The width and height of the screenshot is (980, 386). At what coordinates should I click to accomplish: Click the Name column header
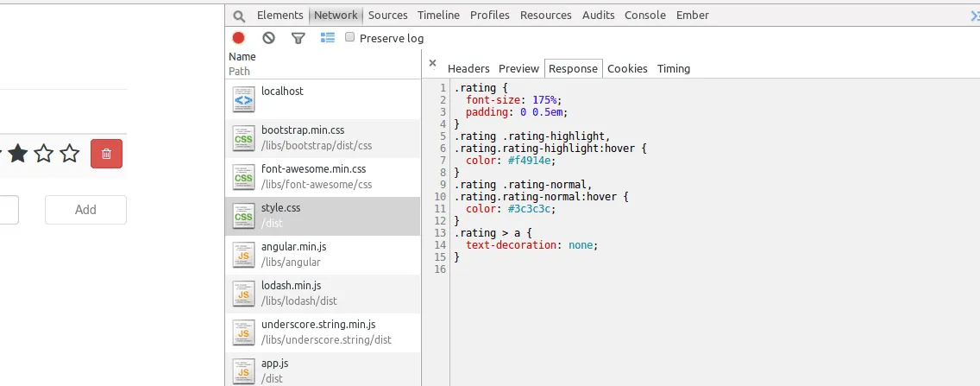point(242,57)
